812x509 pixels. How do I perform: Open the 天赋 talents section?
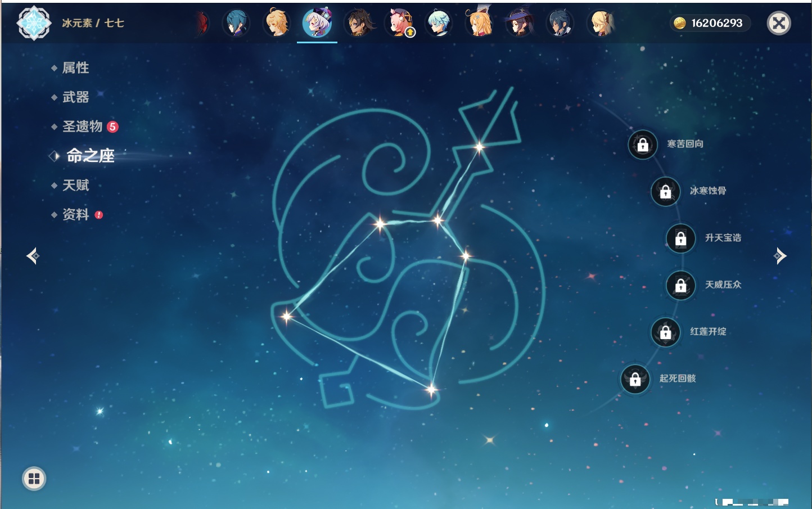coord(75,185)
